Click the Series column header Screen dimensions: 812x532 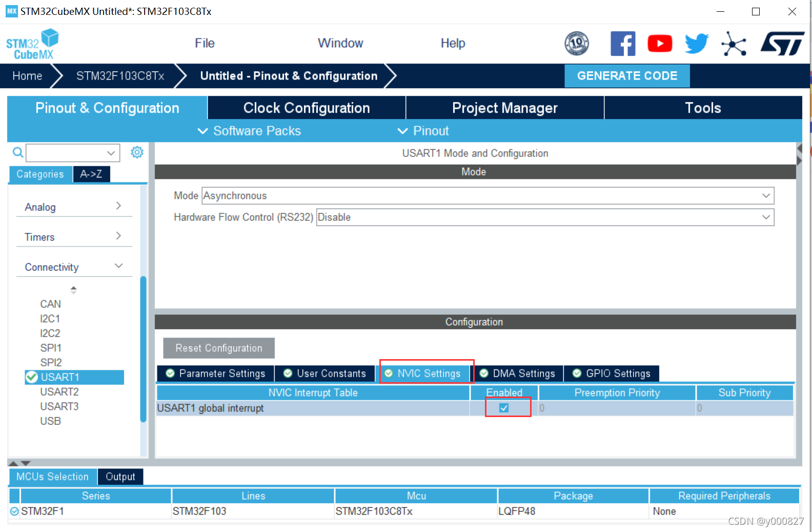(x=96, y=496)
